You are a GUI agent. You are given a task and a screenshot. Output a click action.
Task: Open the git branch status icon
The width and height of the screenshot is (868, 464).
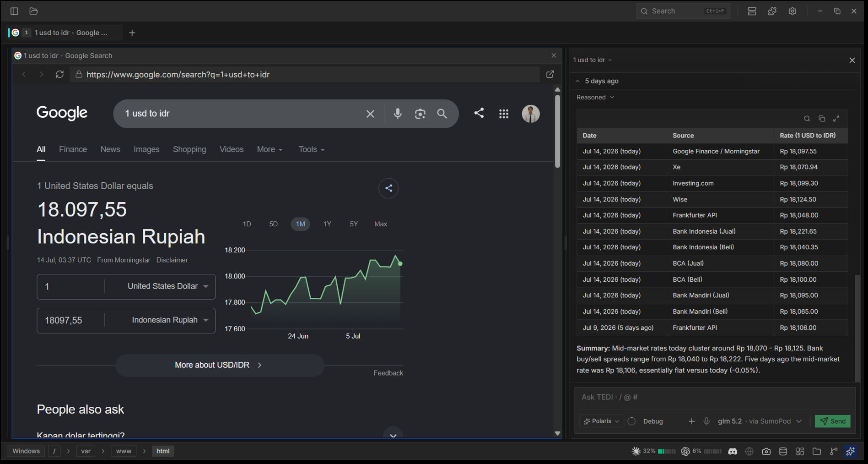pos(834,451)
